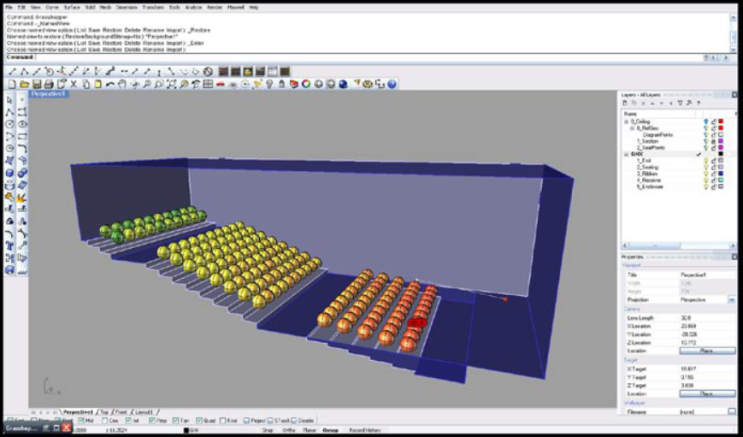Image resolution: width=743 pixels, height=437 pixels.
Task: Toggle Osnap in the status bar
Action: [331, 430]
